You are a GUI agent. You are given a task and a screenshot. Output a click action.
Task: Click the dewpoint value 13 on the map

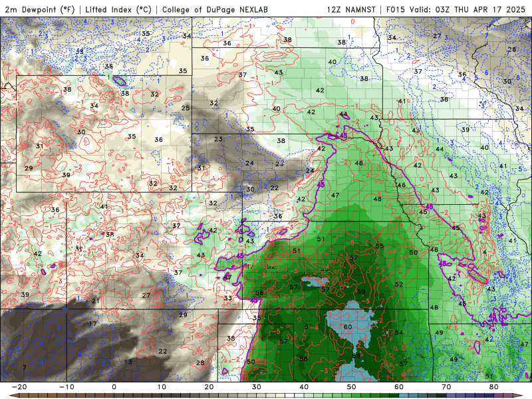(x=128, y=362)
